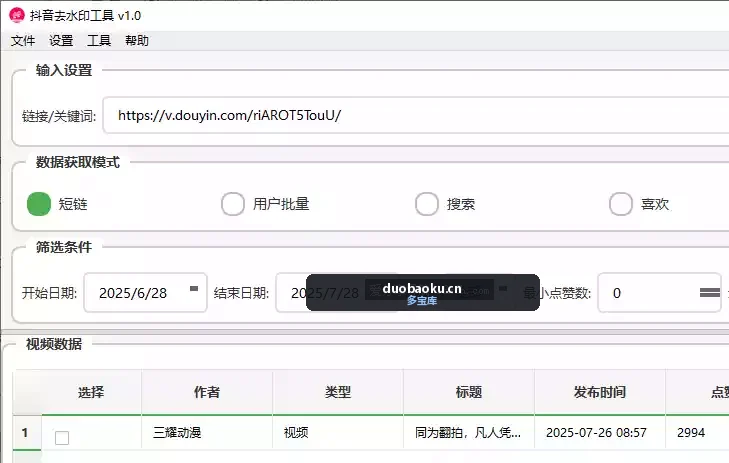Click the likes count cell 2994
The image size is (729, 463).
coord(697,432)
